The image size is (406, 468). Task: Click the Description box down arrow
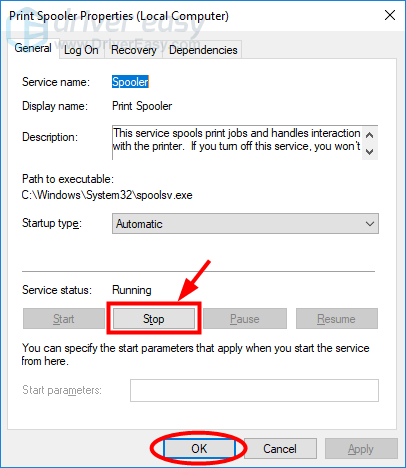[369, 152]
